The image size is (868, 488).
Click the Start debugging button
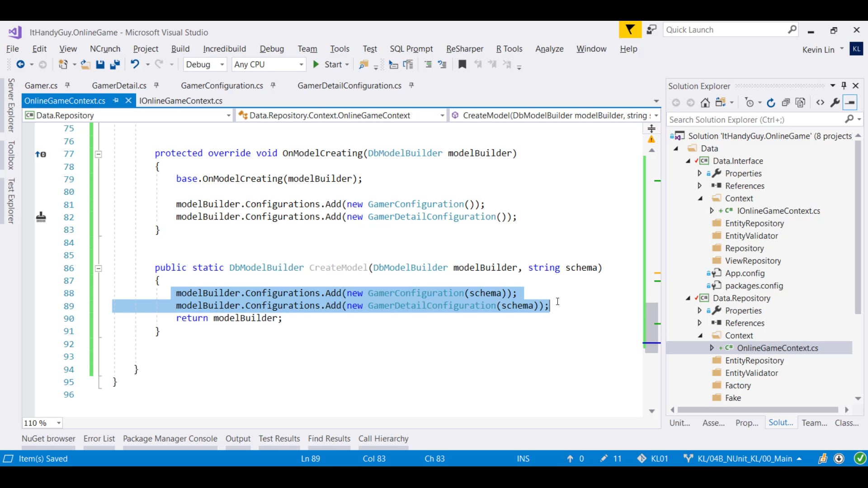(328, 65)
